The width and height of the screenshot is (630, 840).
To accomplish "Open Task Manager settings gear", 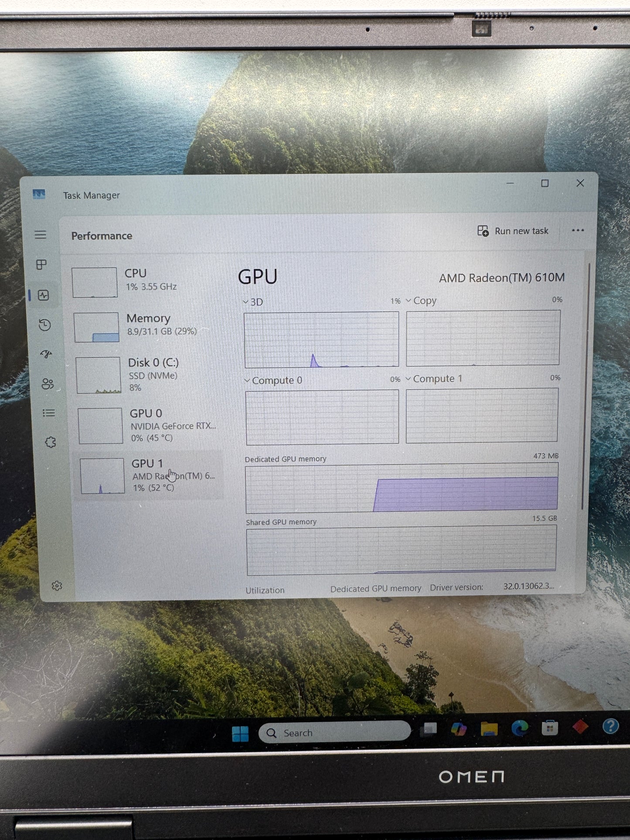I will [x=57, y=586].
